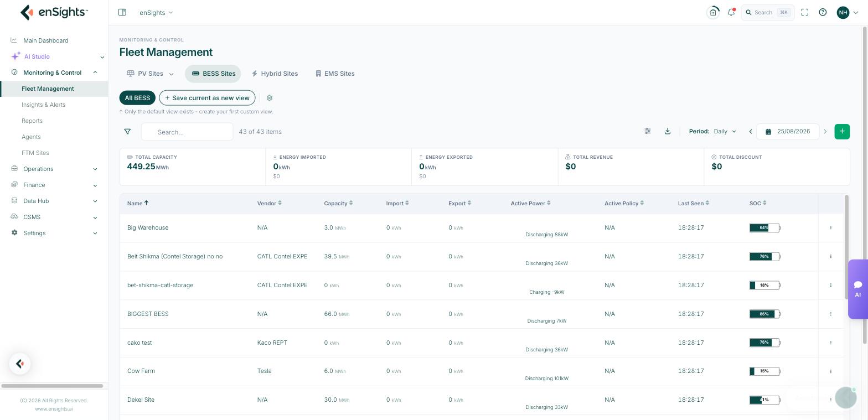Screen dimensions: 868x420
Task: Collapse the Monitoring & Control section
Action: pos(55,72)
